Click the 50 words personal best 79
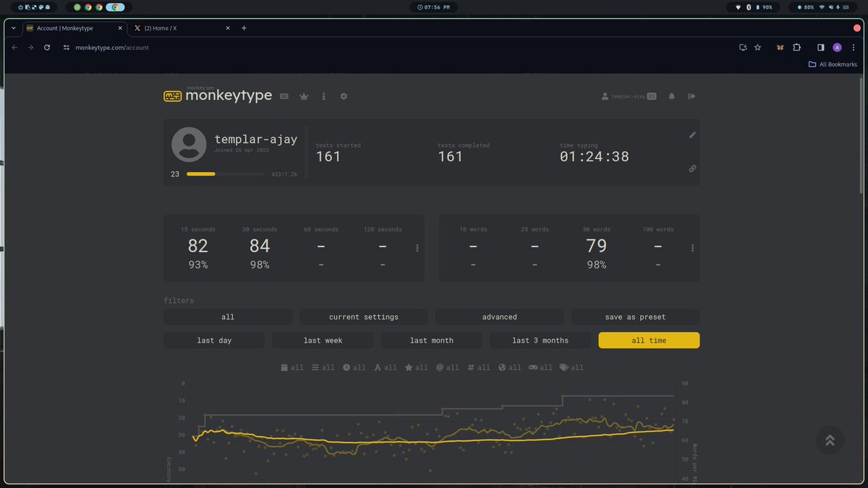This screenshot has height=488, width=868. coord(597,246)
